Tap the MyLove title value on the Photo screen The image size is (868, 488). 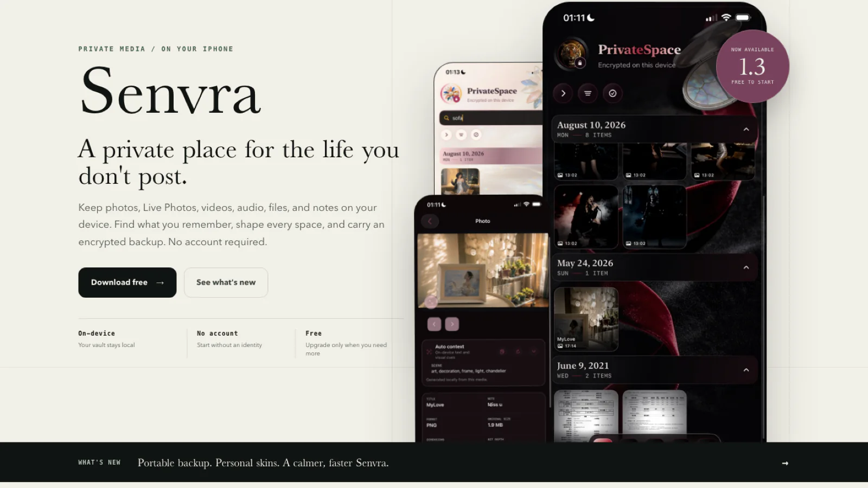[x=435, y=405]
